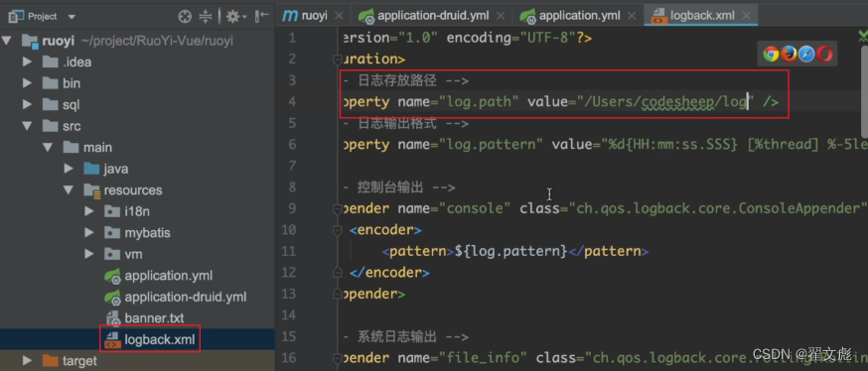868x371 pixels.
Task: Open preview in Chrome browser icon
Action: point(771,55)
